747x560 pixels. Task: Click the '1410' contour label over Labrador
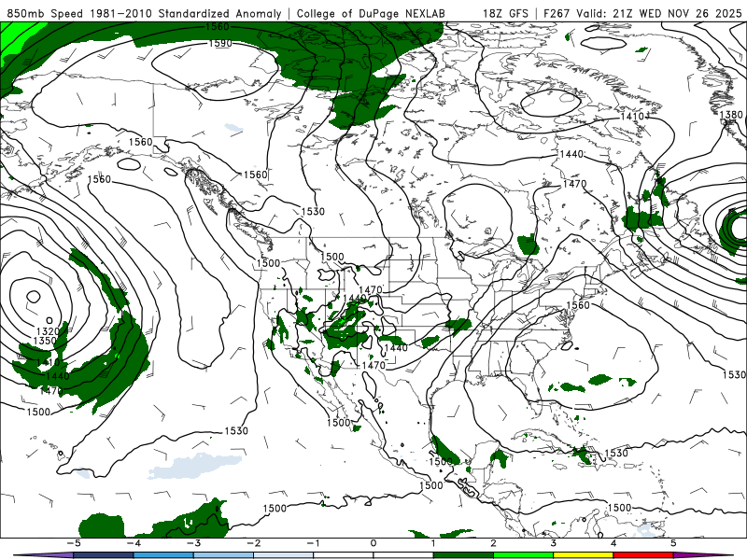point(632,117)
